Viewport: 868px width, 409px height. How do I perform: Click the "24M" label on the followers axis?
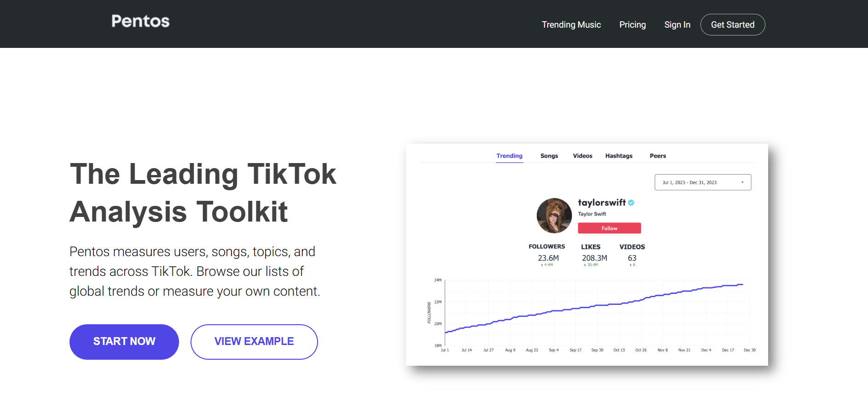[x=438, y=280]
